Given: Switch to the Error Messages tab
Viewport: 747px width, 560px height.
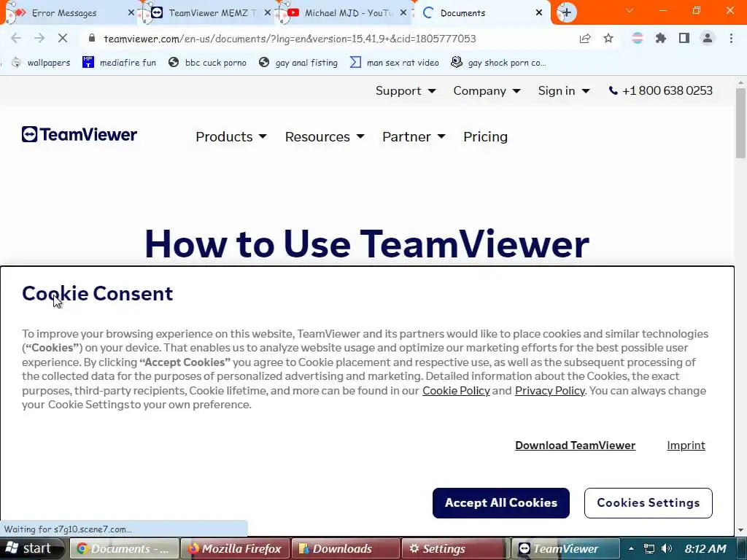Looking at the screenshot, I should coord(64,13).
